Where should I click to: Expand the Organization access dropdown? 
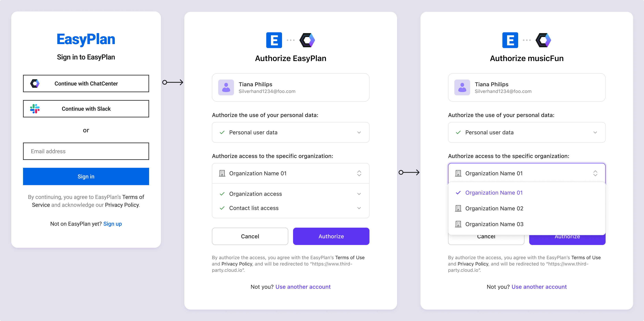point(358,193)
